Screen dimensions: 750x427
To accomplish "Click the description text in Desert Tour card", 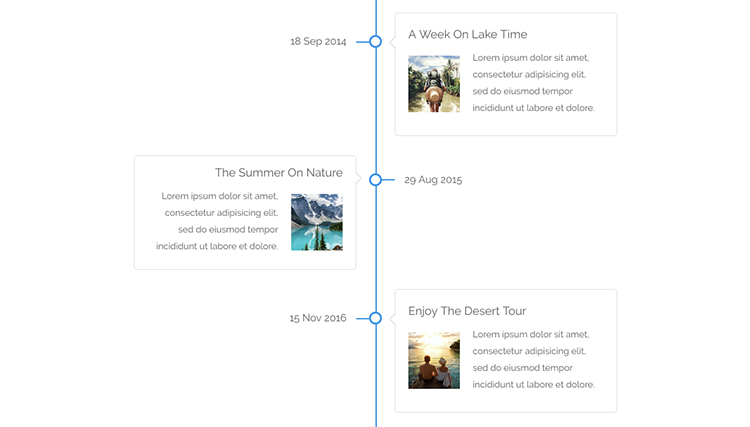I will click(x=534, y=359).
